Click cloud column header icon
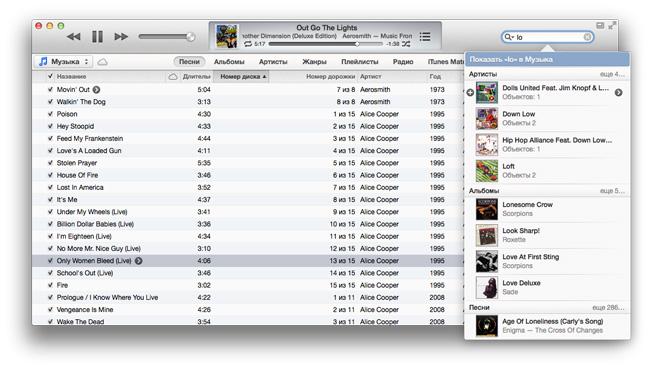 (x=173, y=76)
